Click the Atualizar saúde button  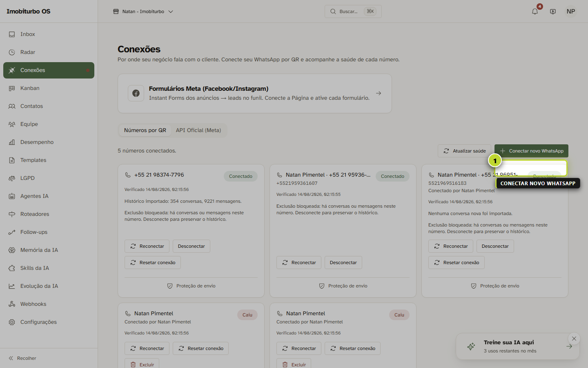point(465,151)
